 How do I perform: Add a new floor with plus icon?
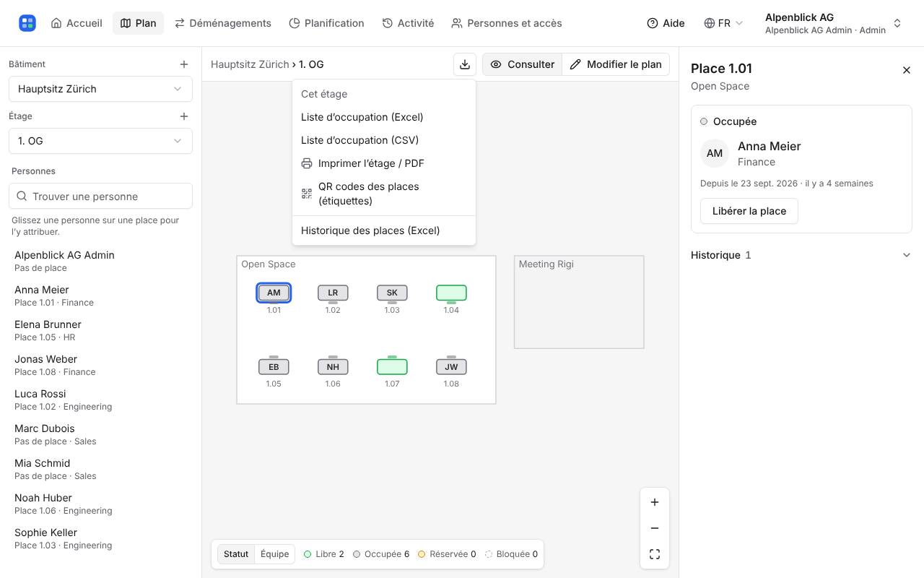click(x=184, y=116)
